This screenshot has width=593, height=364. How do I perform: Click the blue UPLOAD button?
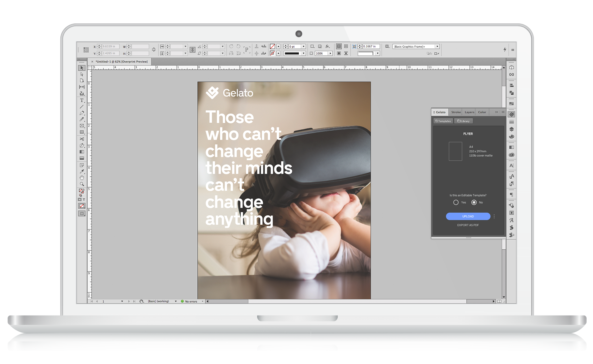pos(468,216)
